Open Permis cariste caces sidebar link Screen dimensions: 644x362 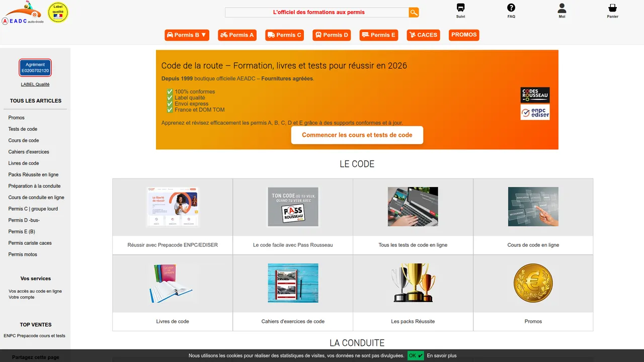coord(30,243)
